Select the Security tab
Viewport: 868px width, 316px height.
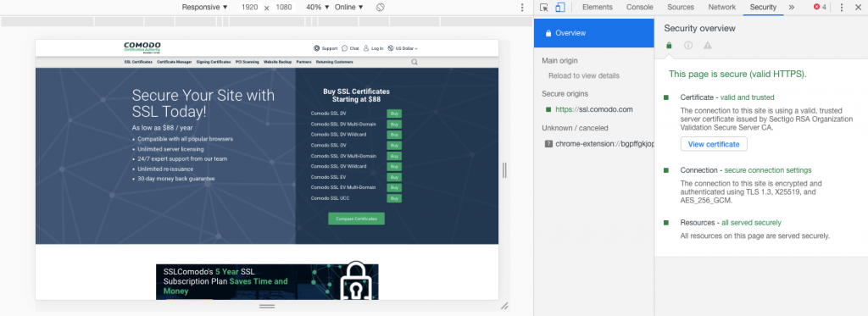pos(763,7)
